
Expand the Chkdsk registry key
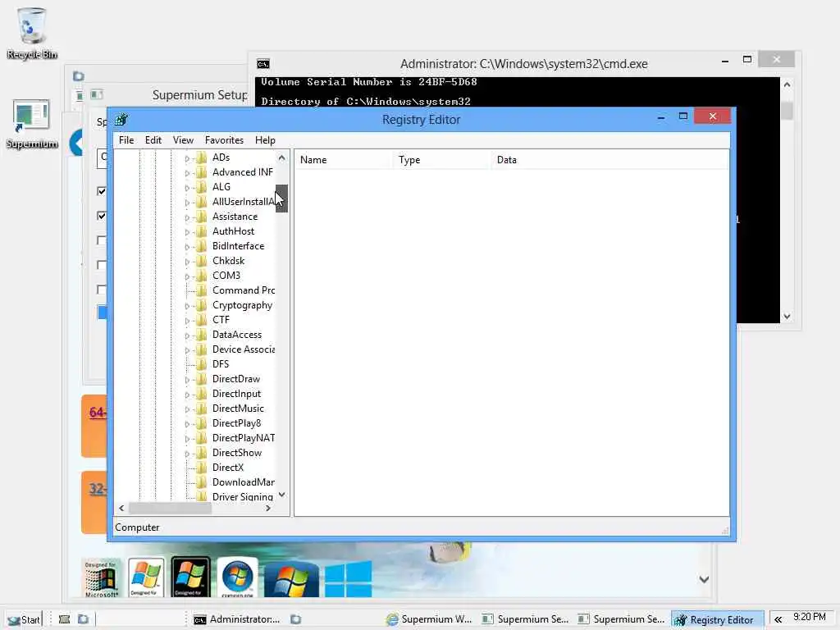click(x=187, y=262)
